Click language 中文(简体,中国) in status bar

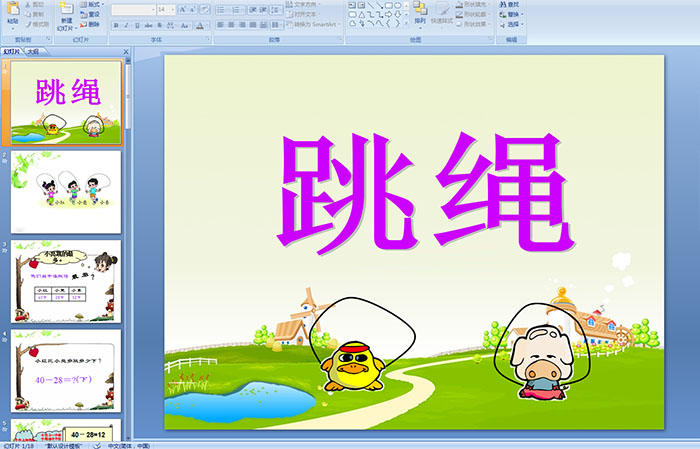(x=129, y=445)
